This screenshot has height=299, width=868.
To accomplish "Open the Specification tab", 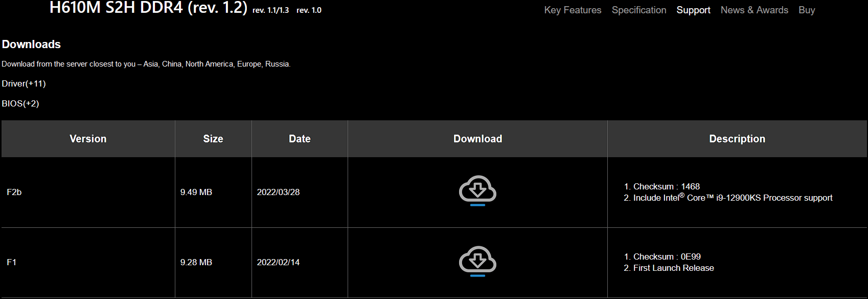I will [x=639, y=10].
